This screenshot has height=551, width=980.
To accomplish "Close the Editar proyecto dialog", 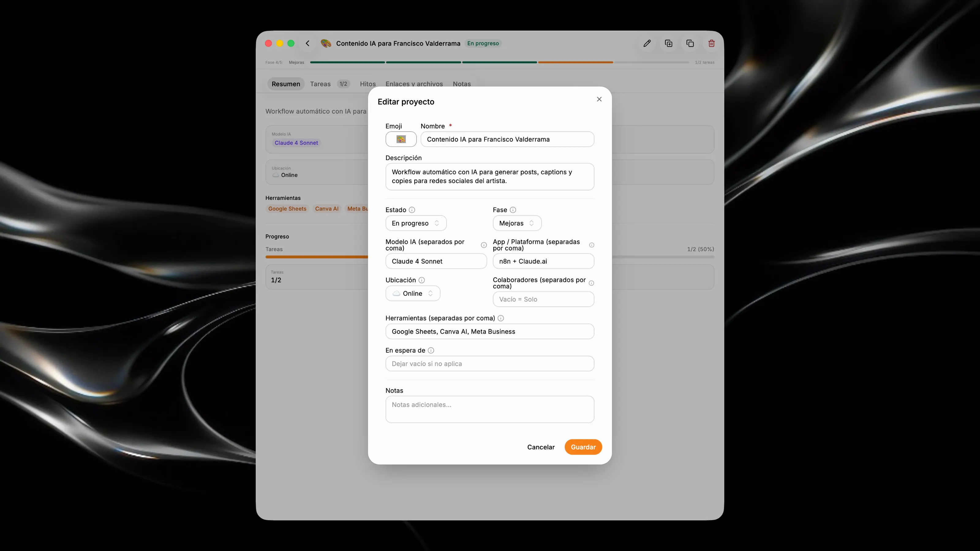I will point(599,99).
